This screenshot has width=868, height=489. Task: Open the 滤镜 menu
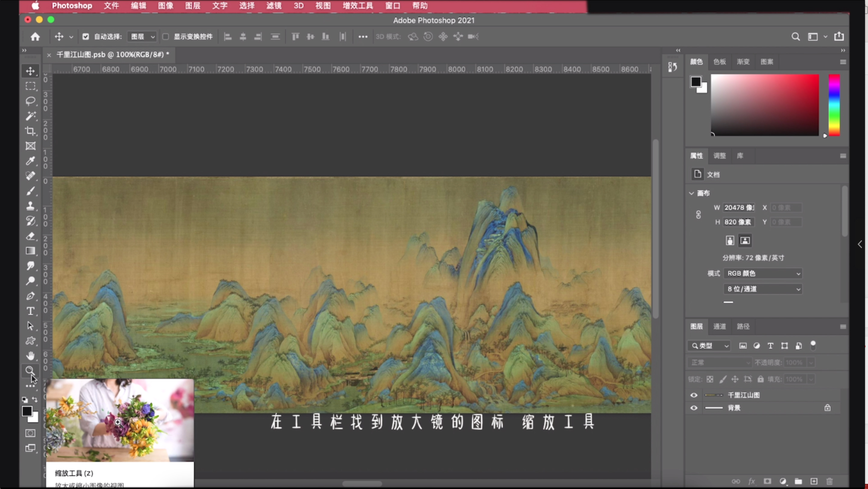click(274, 6)
